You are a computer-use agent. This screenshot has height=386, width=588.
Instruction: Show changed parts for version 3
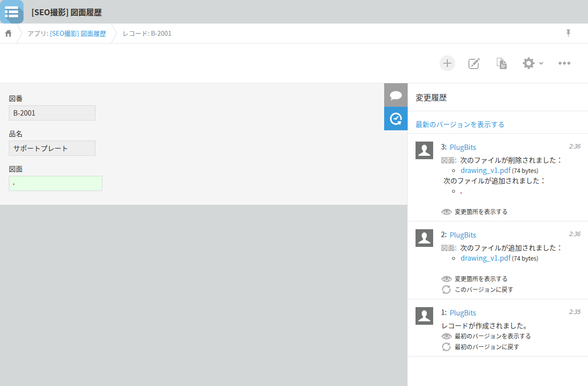[474, 212]
